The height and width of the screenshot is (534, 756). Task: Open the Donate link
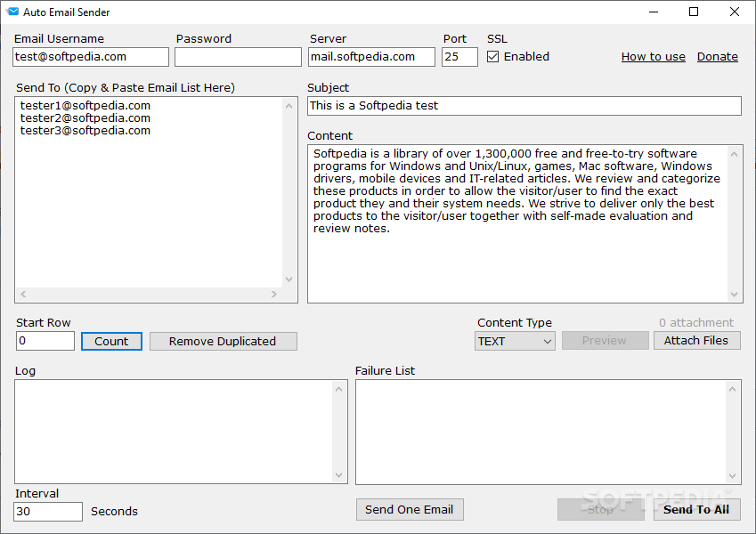click(x=717, y=57)
